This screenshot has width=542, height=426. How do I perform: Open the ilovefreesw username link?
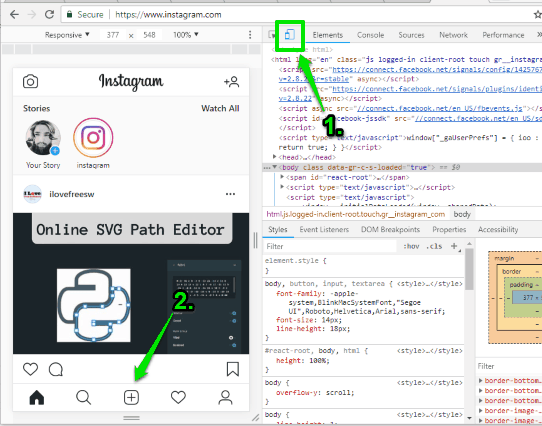72,194
